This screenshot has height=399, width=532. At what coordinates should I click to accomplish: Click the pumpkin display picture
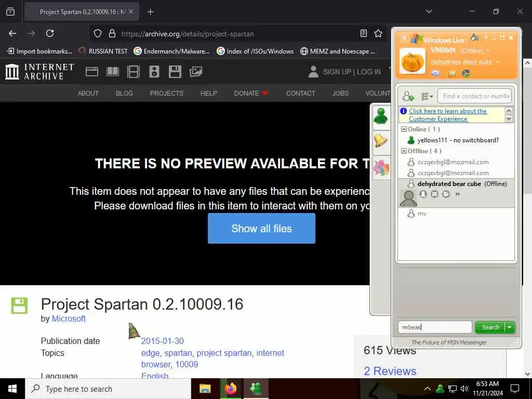[x=412, y=61]
